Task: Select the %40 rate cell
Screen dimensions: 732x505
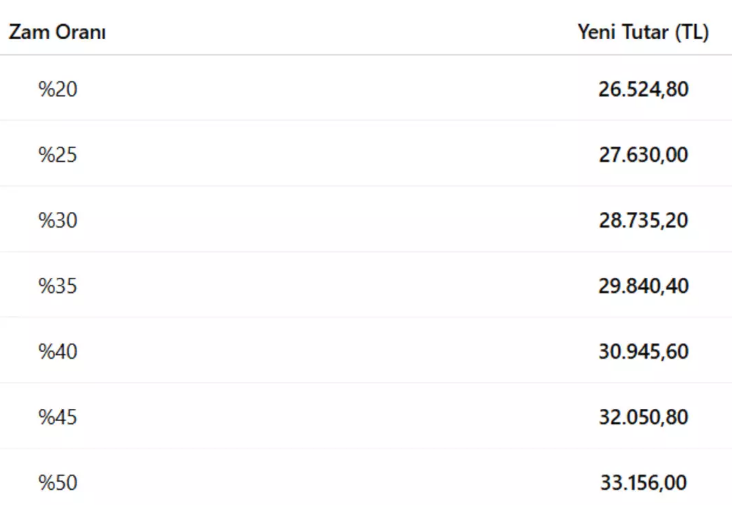Action: pos(58,352)
